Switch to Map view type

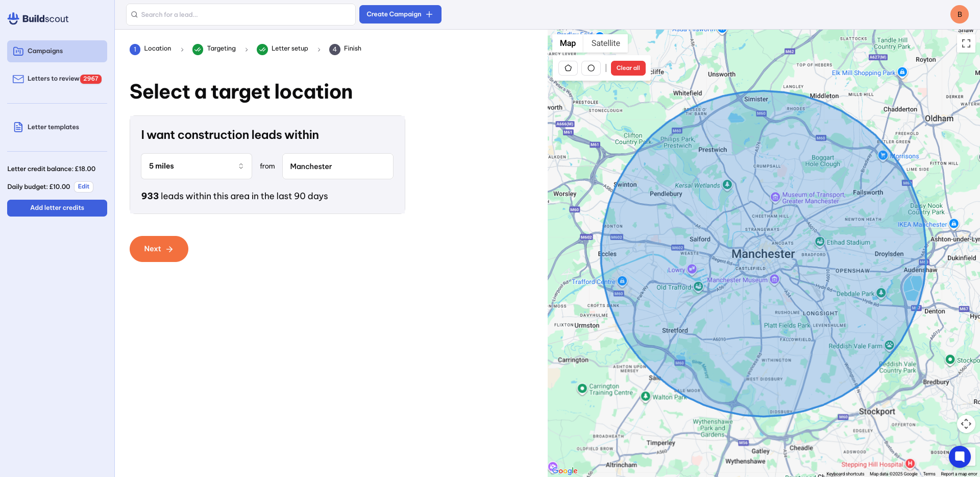tap(568, 43)
